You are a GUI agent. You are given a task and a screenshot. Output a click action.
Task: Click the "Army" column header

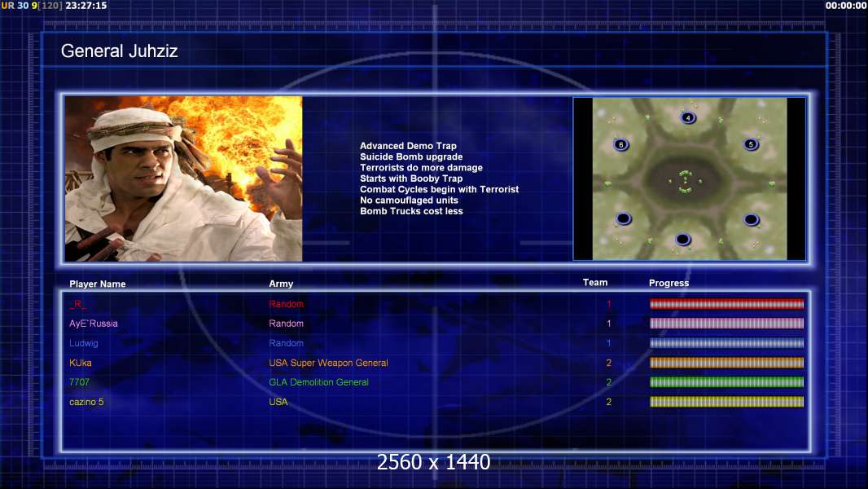(x=281, y=284)
